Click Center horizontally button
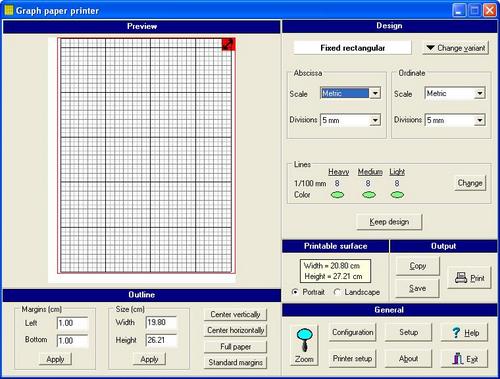The height and width of the screenshot is (379, 500). coord(235,330)
